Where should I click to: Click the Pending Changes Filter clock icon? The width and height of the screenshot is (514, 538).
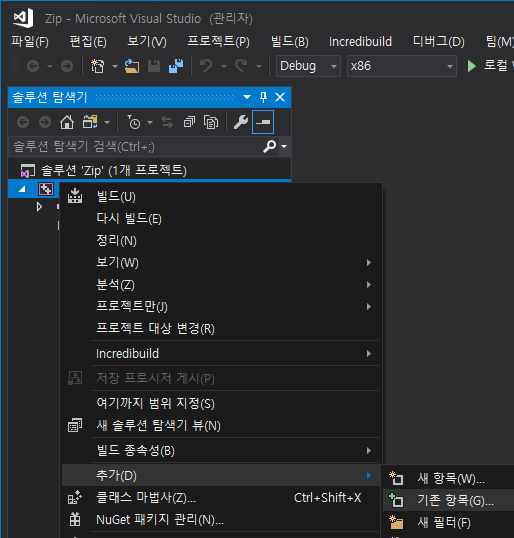click(x=133, y=122)
